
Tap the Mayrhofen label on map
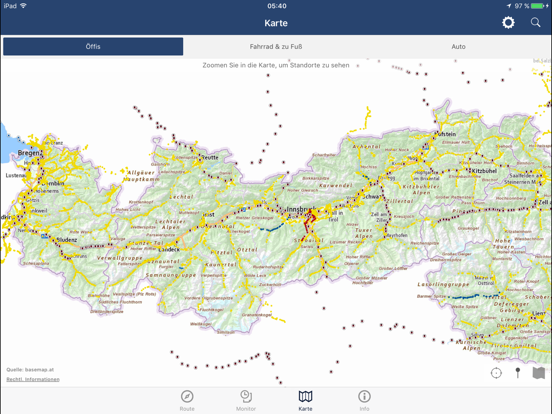[x=397, y=235]
